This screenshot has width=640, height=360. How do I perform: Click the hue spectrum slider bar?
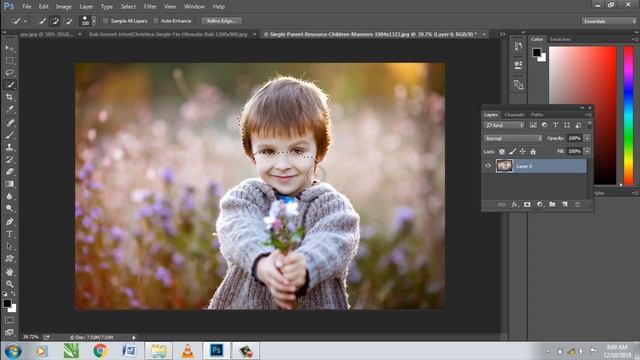(629, 116)
